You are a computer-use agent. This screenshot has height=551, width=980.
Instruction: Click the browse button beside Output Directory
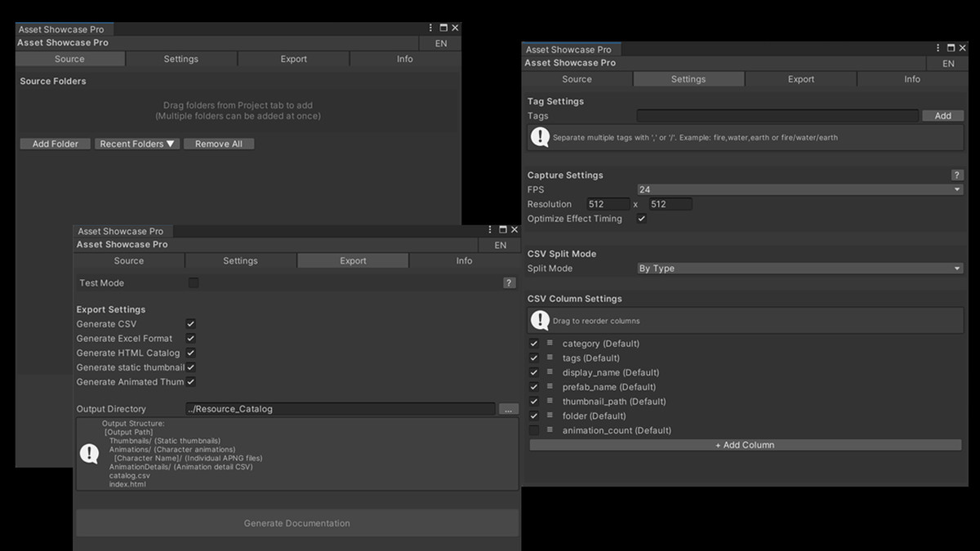pyautogui.click(x=508, y=409)
